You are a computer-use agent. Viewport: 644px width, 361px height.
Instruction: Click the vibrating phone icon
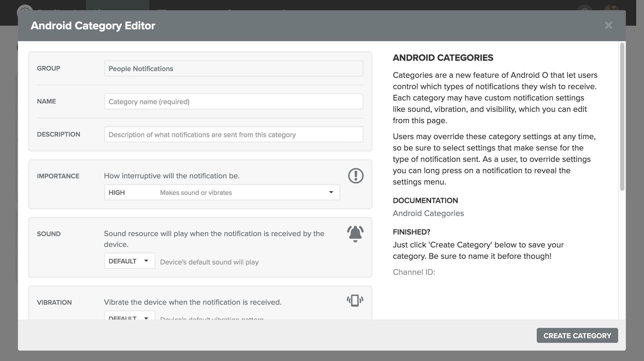355,300
